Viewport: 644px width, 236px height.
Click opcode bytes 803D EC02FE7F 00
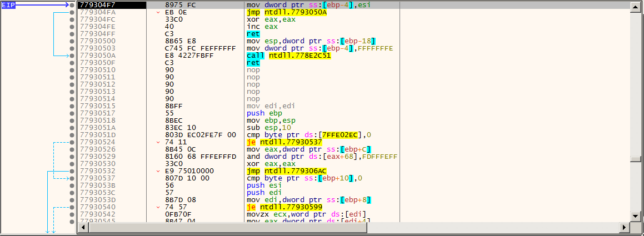(x=200, y=134)
